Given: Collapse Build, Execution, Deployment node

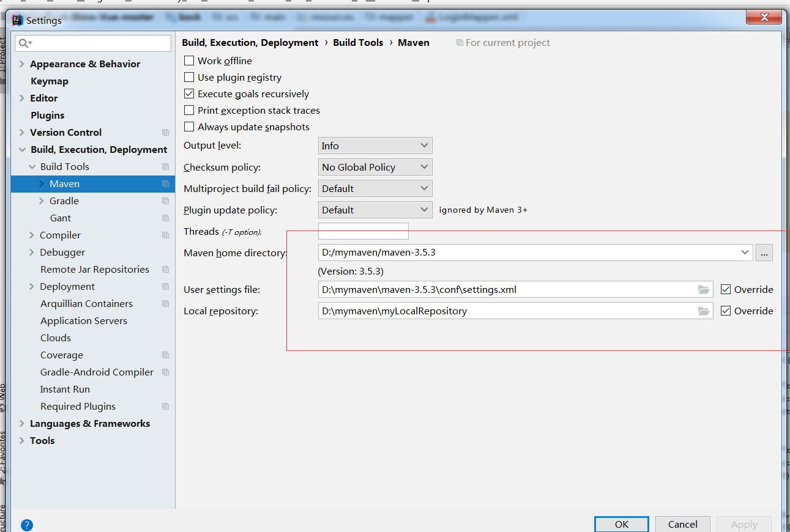Looking at the screenshot, I should point(22,149).
